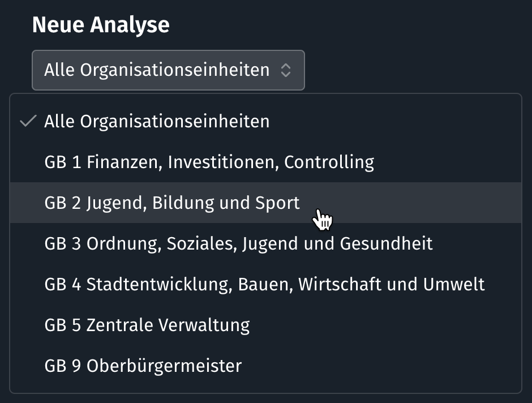Screen dimensions: 532x403
Task: Click the up-down chevron icon in select box
Action: pos(286,70)
